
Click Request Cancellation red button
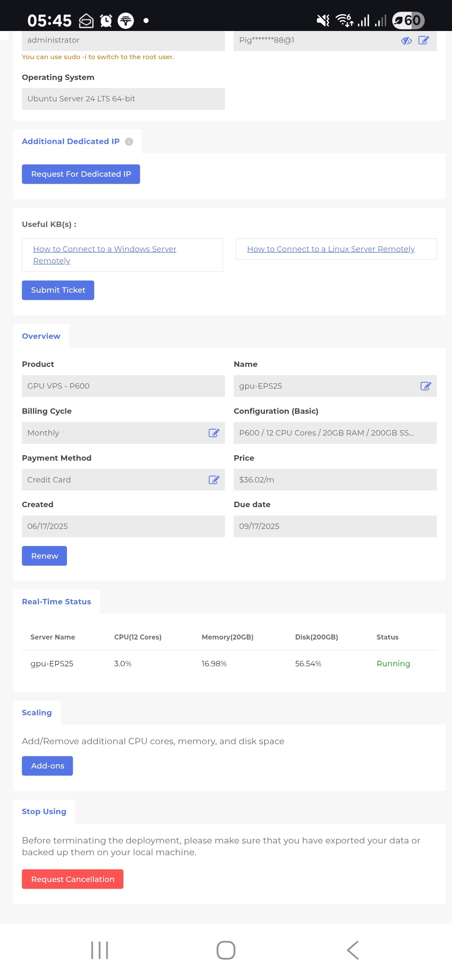coord(73,879)
